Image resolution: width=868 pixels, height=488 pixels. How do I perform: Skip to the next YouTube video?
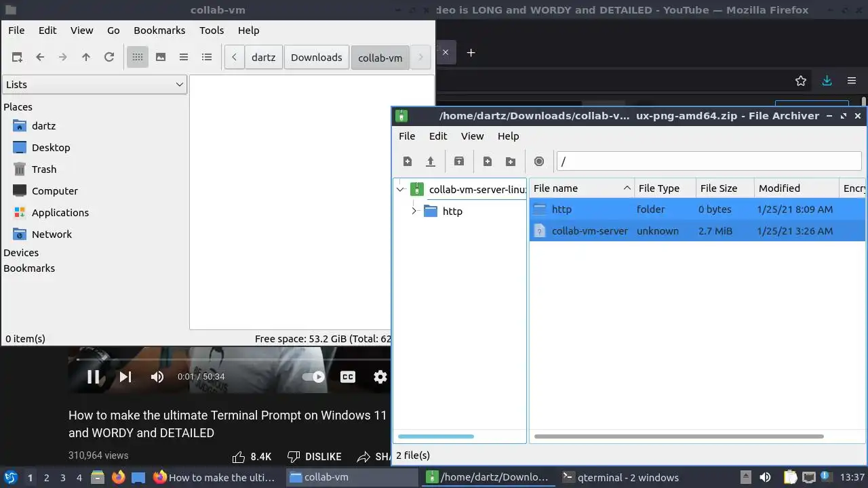click(x=125, y=377)
